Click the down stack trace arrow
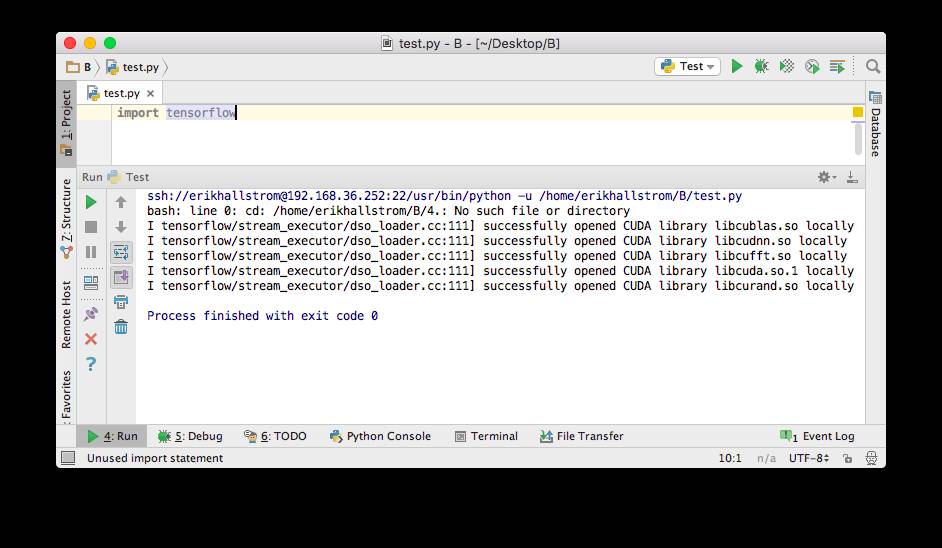Screen dimensions: 942x548 pyautogui.click(x=121, y=227)
